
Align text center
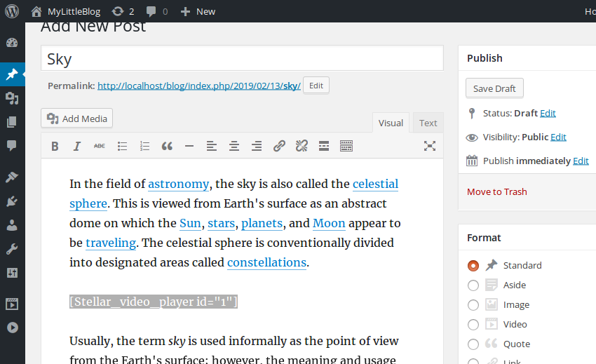[x=234, y=146]
